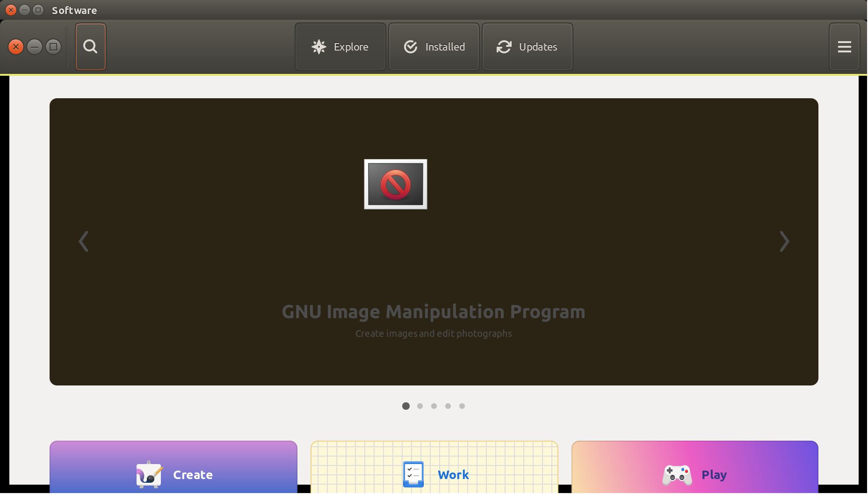The height and width of the screenshot is (494, 868).
Task: Select the third carousel page dot
Action: tap(434, 406)
